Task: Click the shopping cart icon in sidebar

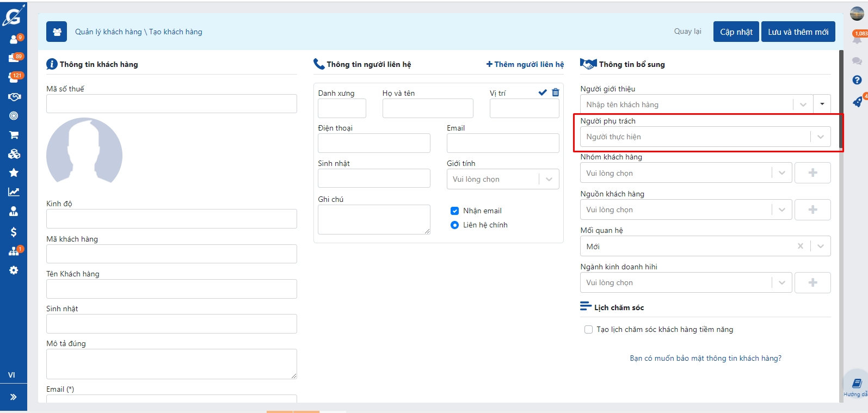Action: click(14, 135)
